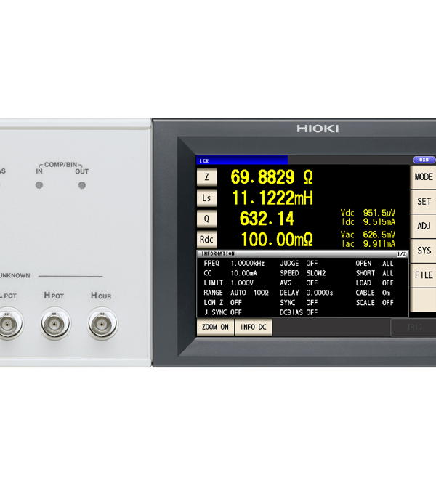Tap the LOW Z OFF setting
Image resolution: width=436 pixels, height=504 pixels.
222,303
